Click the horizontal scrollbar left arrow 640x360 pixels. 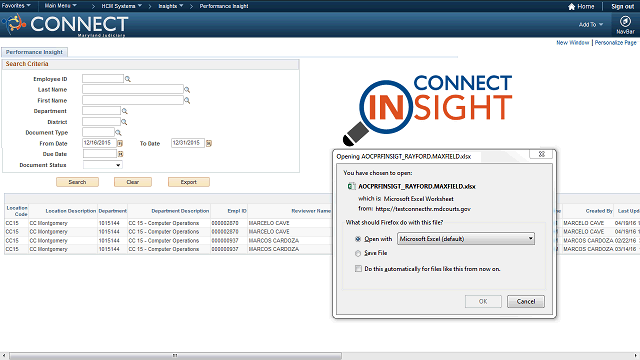point(4,356)
